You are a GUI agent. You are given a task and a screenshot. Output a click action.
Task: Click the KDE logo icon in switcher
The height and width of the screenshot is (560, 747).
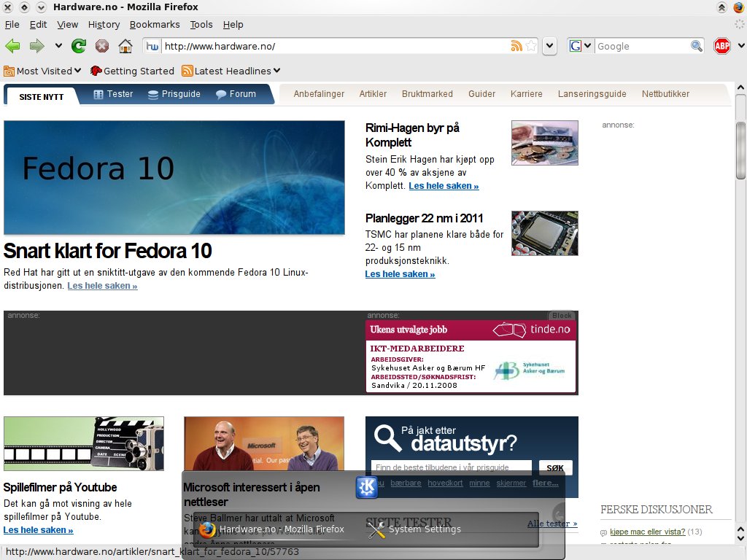click(x=366, y=487)
